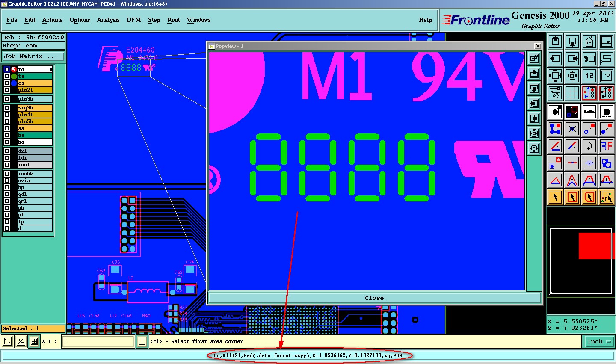616x364 pixels.
Task: Toggle the grid display icon
Action: pyautogui.click(x=572, y=93)
